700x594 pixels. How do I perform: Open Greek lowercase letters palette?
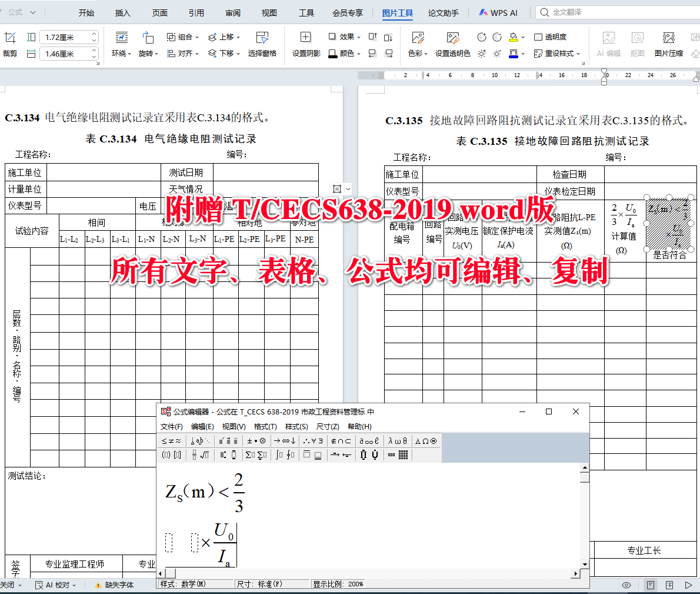click(x=397, y=441)
